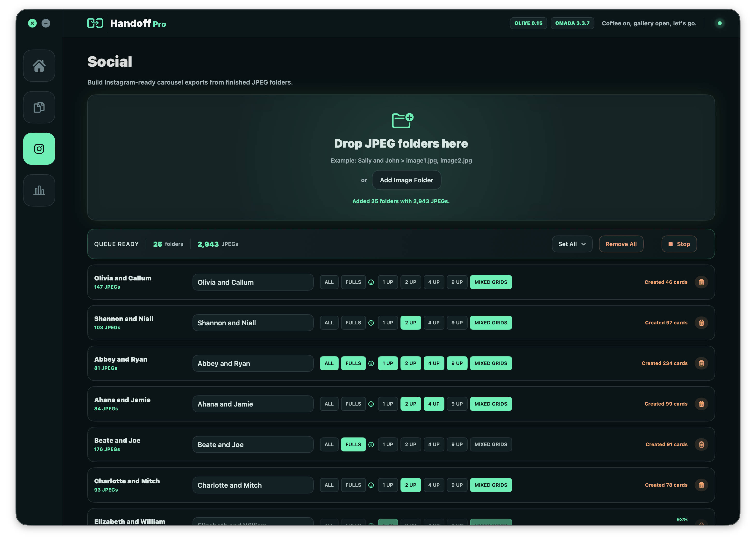Edit the Beate and Joe name field

[x=253, y=445]
